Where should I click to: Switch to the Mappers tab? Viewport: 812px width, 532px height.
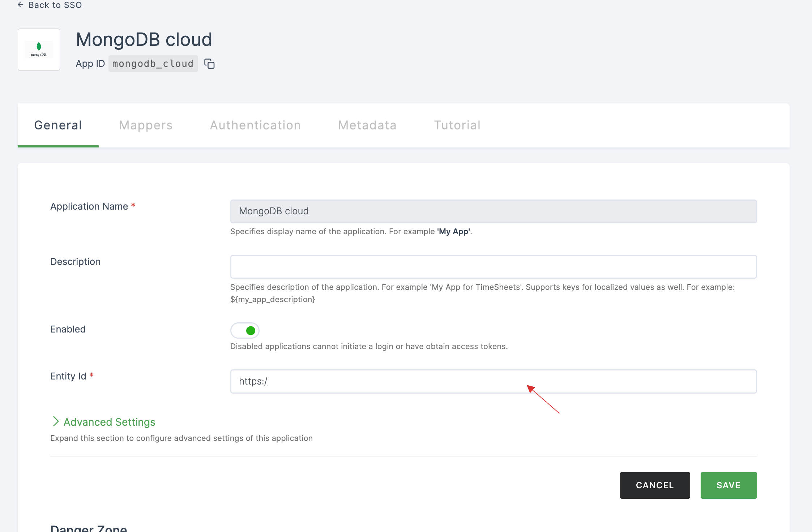pyautogui.click(x=146, y=125)
